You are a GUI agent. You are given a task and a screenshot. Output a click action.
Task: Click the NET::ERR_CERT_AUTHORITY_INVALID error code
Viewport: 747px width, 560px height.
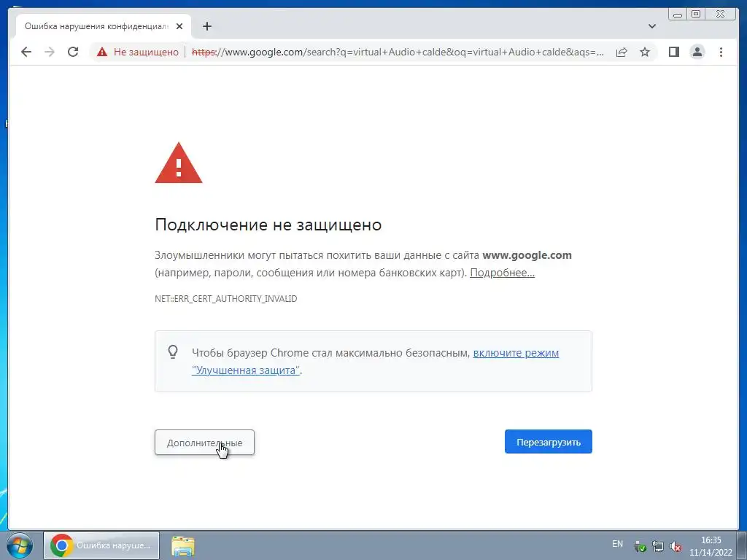(226, 298)
